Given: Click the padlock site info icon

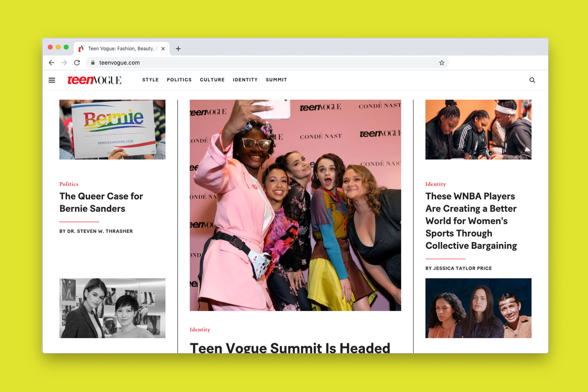Looking at the screenshot, I should 93,63.
